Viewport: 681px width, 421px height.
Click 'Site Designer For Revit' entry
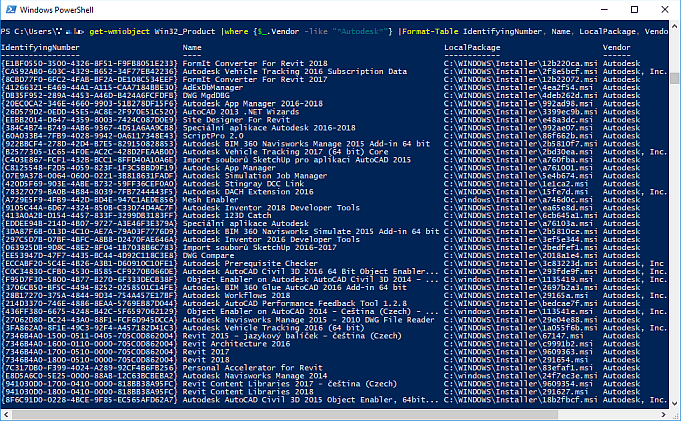pyautogui.click(x=236, y=119)
